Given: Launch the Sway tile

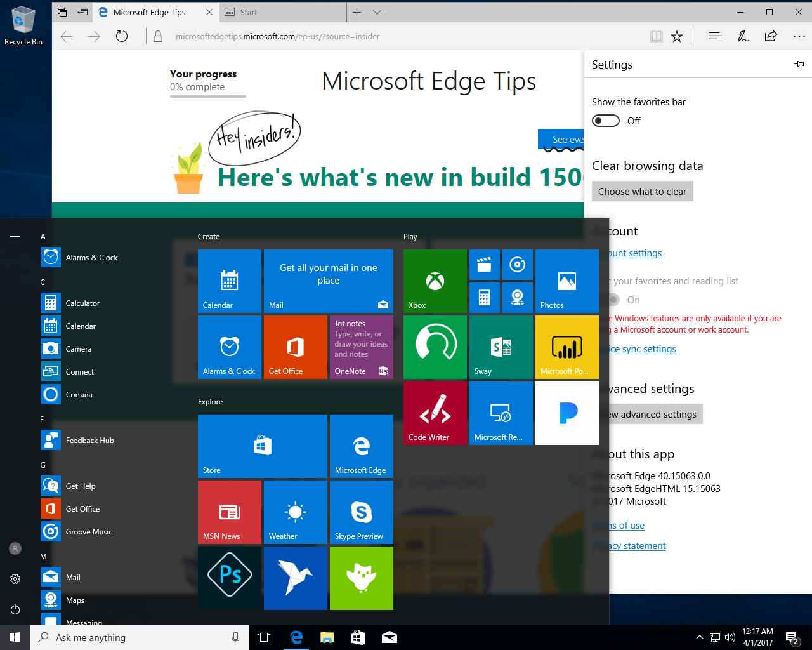Looking at the screenshot, I should (x=501, y=347).
